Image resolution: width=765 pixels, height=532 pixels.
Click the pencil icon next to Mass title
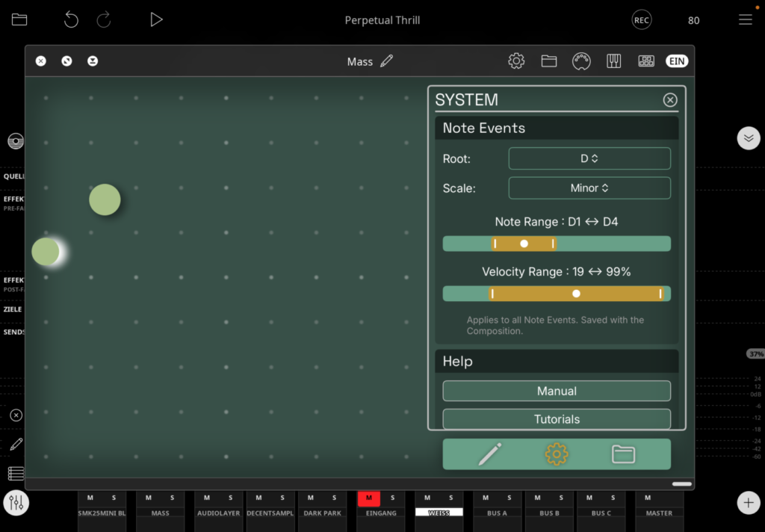point(386,61)
